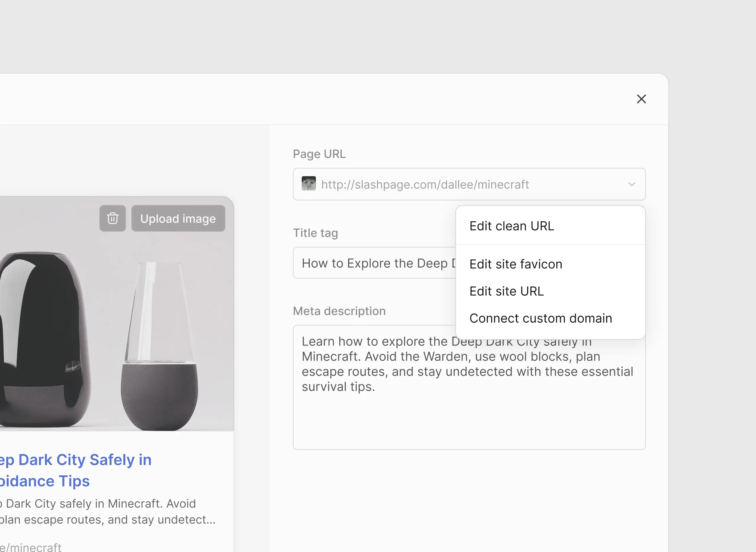Click the trash icon on preview image
Screen dimensions: 756x552
(113, 219)
